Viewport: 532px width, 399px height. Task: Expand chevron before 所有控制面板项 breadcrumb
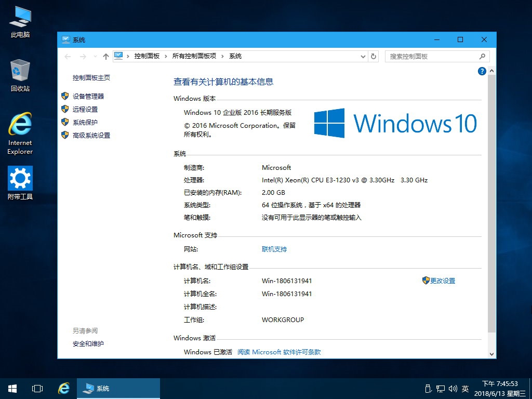click(166, 56)
